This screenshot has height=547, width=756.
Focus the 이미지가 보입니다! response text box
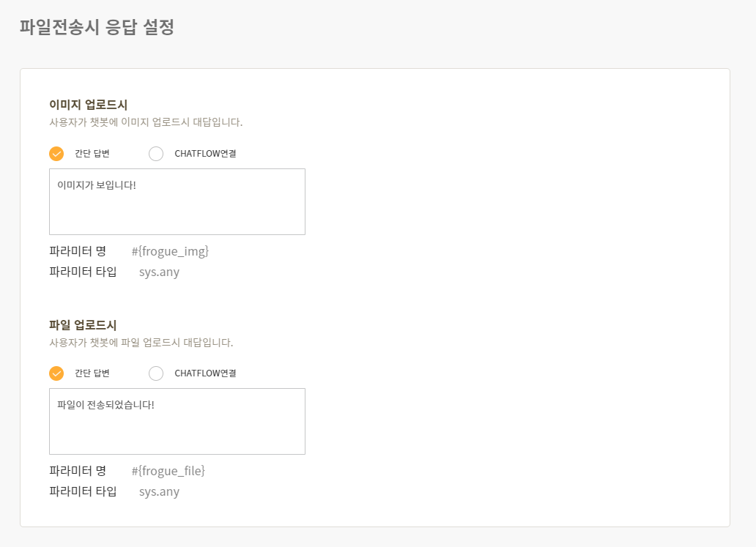177,202
